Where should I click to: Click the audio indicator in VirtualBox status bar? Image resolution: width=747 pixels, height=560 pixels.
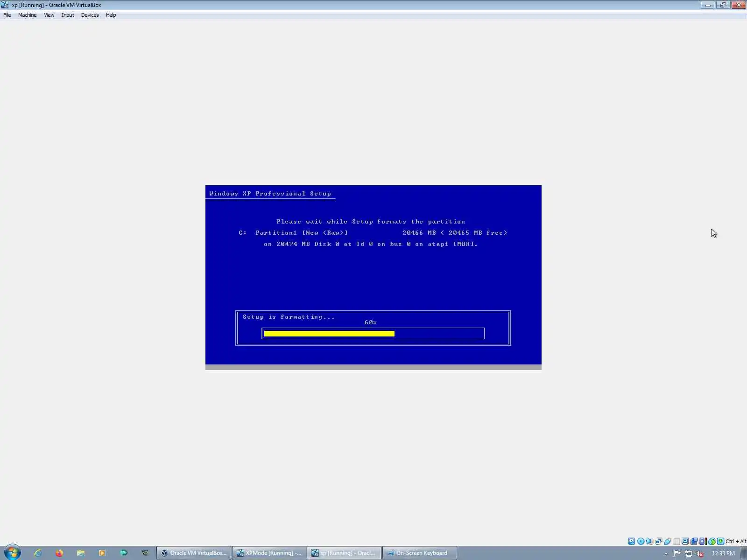click(649, 541)
